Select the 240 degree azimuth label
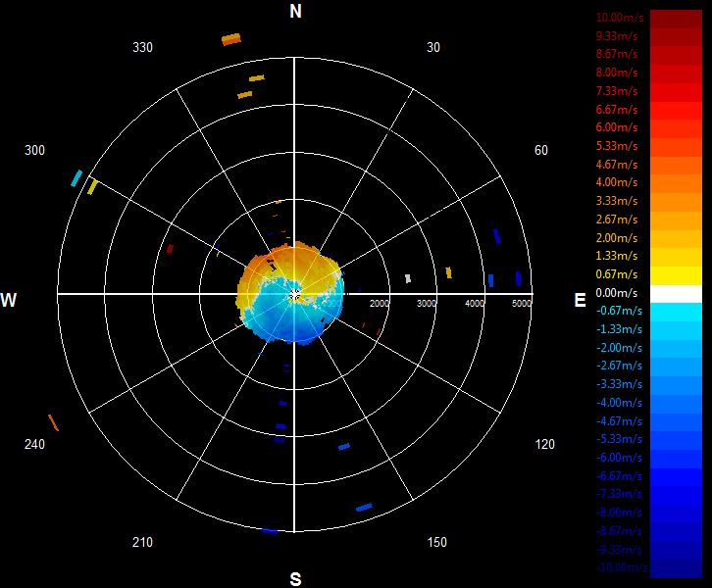The width and height of the screenshot is (712, 588). [x=34, y=444]
